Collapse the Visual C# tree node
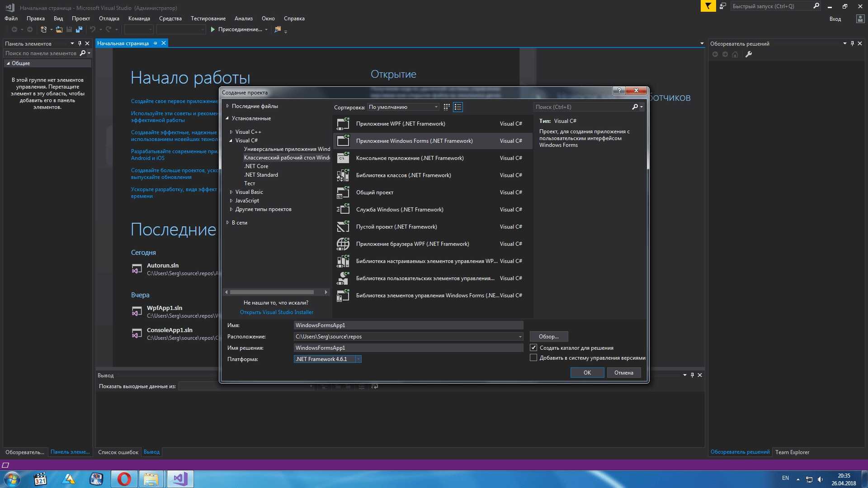The image size is (868, 488). 231,141
